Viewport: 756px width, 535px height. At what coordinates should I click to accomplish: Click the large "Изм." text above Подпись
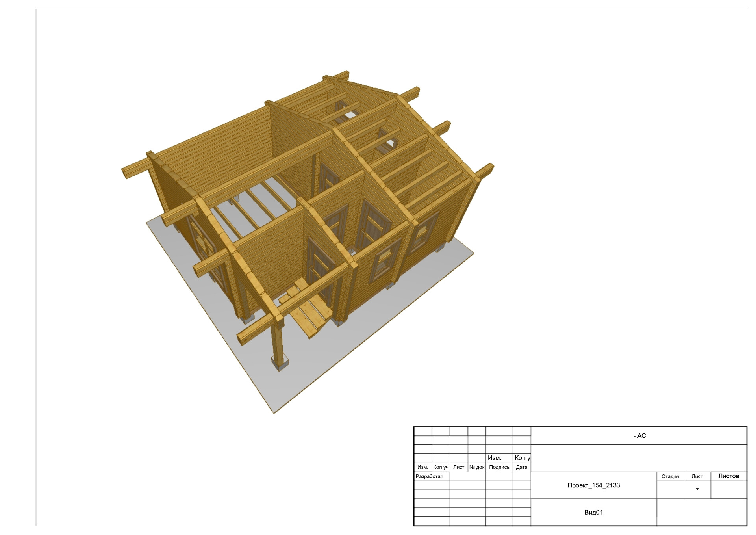click(x=495, y=458)
